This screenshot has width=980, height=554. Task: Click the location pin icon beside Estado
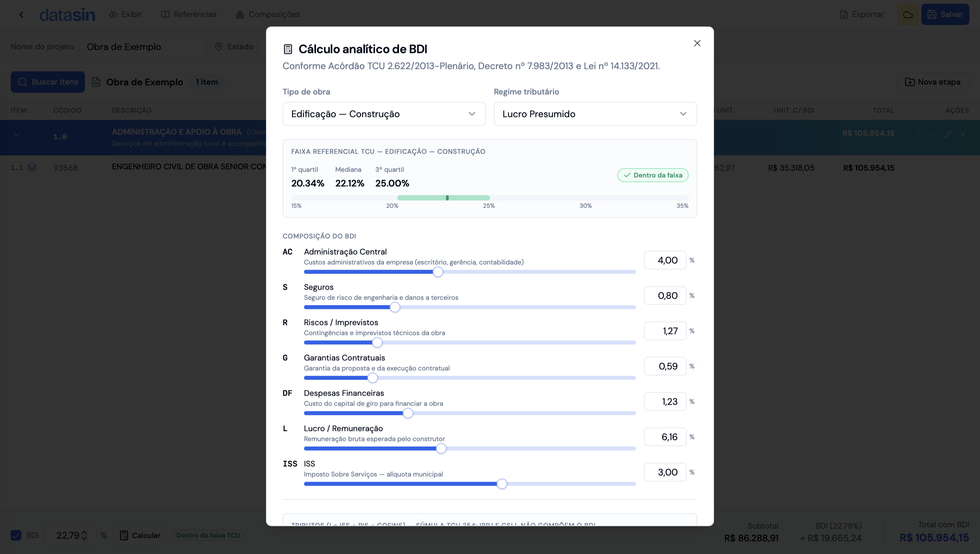point(218,47)
